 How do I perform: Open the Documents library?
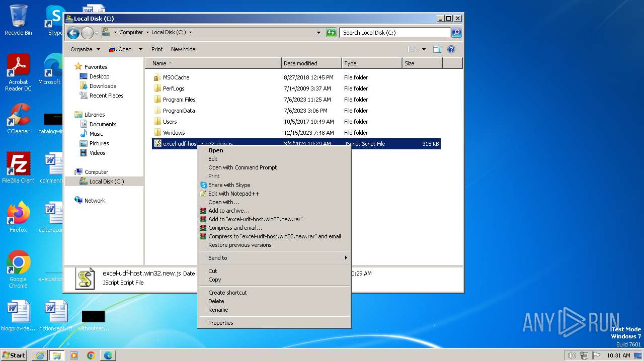(x=103, y=124)
